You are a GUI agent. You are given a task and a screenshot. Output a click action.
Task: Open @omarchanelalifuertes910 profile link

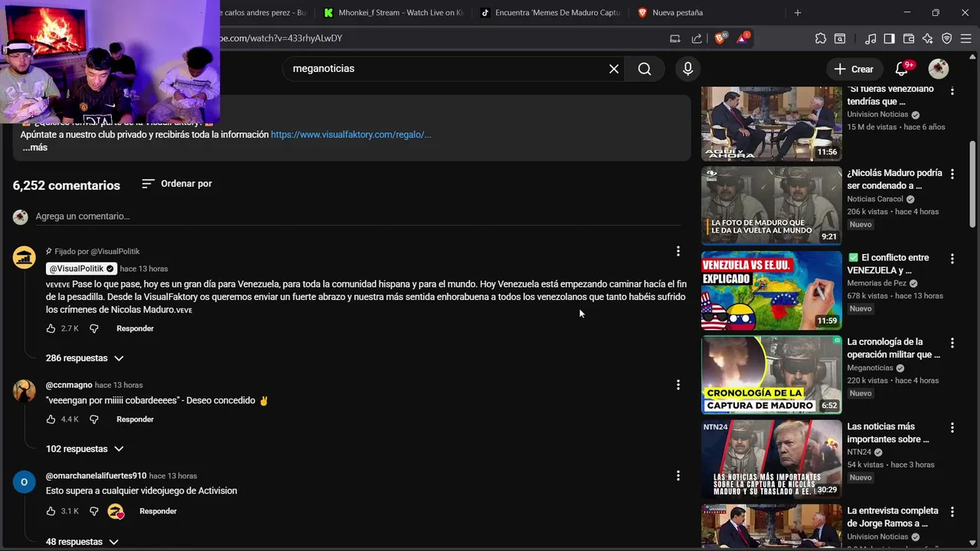coord(96,476)
